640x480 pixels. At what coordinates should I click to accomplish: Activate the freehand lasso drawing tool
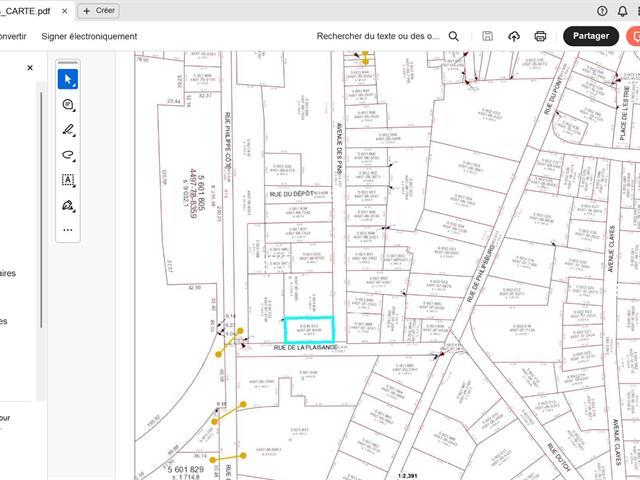pos(68,155)
